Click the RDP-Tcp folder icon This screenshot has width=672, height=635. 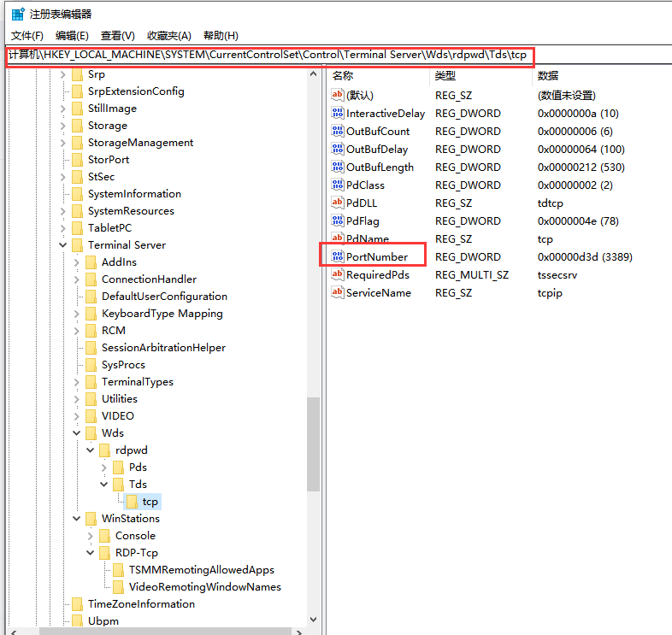click(x=105, y=553)
